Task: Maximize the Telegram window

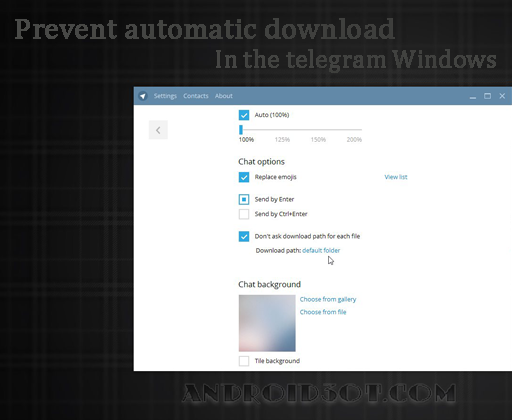Action: click(487, 96)
